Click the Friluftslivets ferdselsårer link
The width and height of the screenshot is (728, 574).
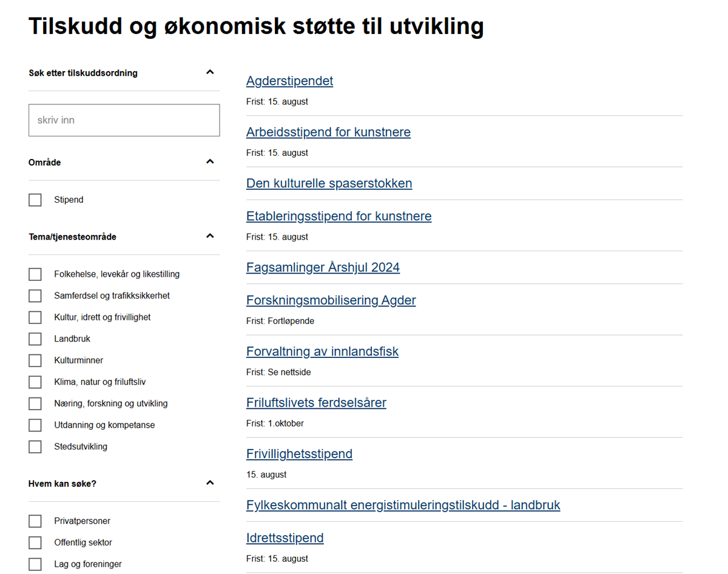tap(316, 403)
